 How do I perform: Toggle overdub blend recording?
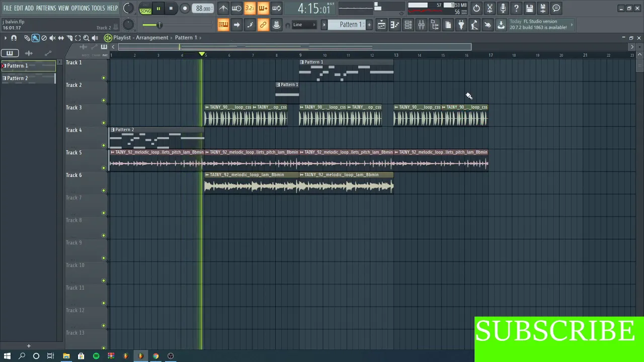click(263, 8)
